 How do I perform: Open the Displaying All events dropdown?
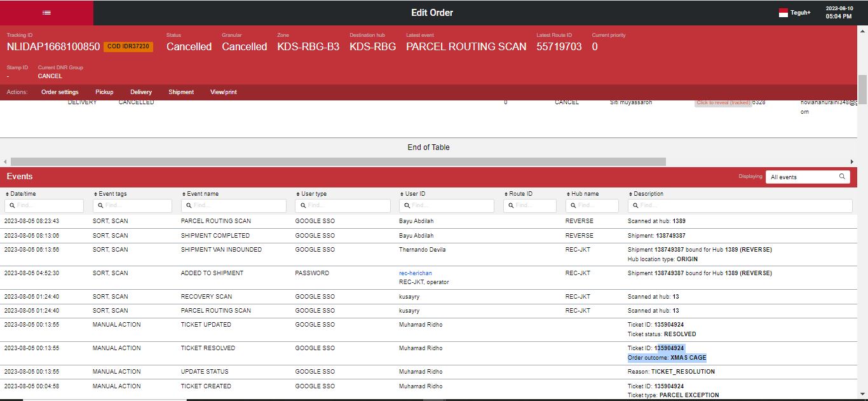(x=808, y=177)
